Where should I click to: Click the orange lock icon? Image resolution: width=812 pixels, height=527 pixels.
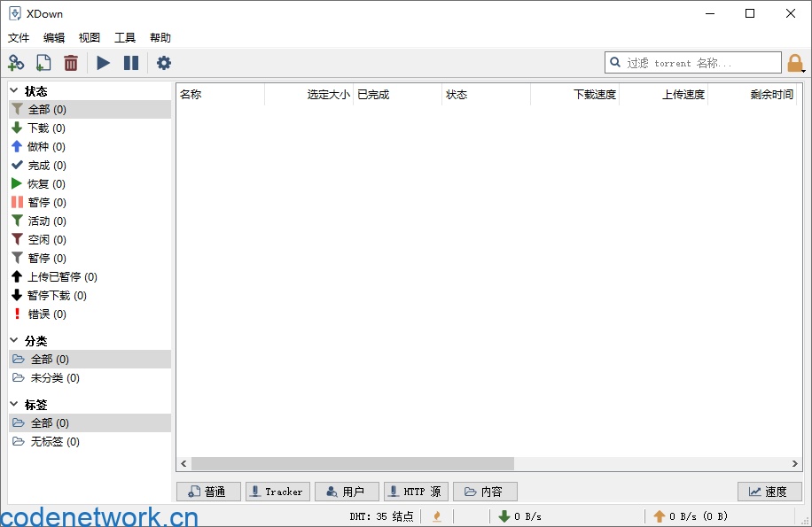point(795,64)
